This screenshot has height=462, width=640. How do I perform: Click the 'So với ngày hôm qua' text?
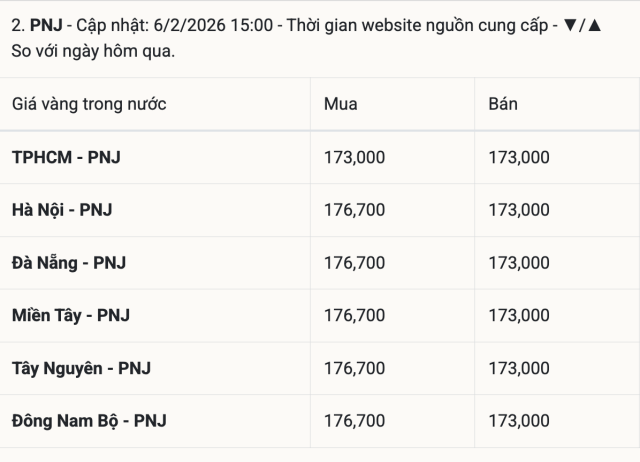[87, 51]
